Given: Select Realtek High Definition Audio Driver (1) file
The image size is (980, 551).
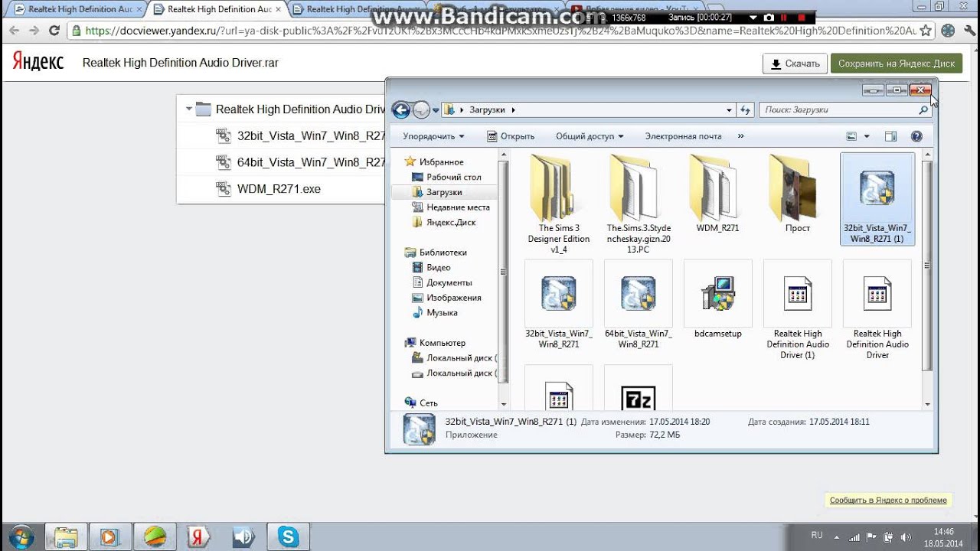Looking at the screenshot, I should [x=798, y=310].
